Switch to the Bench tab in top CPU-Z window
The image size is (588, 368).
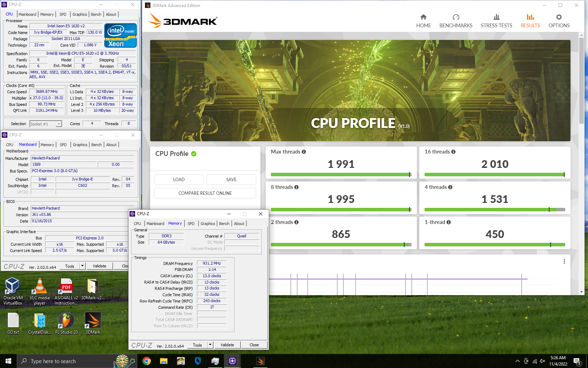96,14
